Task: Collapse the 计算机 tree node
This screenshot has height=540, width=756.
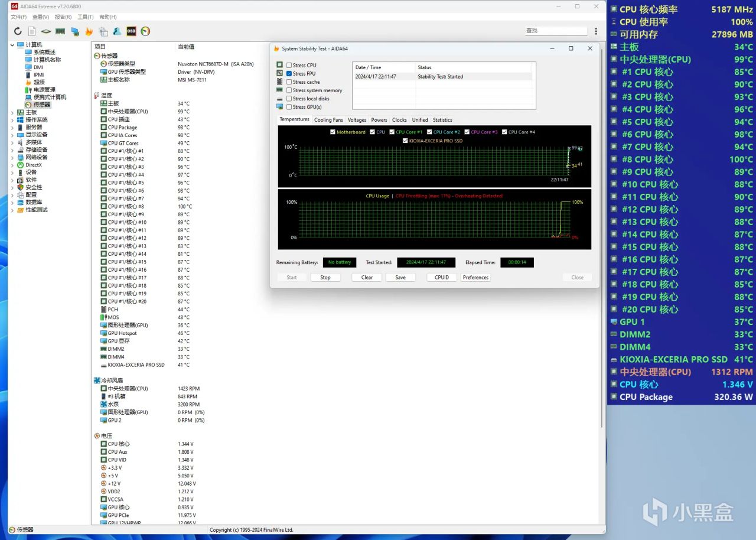Action: click(x=13, y=45)
